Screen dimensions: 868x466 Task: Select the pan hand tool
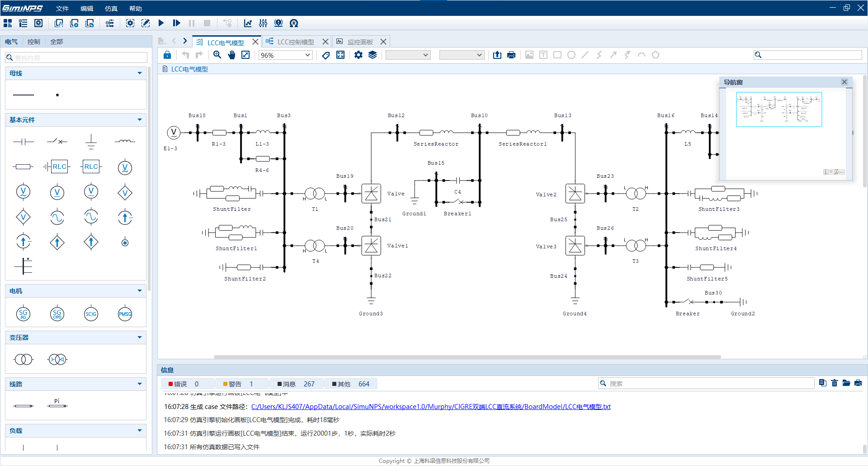click(x=231, y=55)
